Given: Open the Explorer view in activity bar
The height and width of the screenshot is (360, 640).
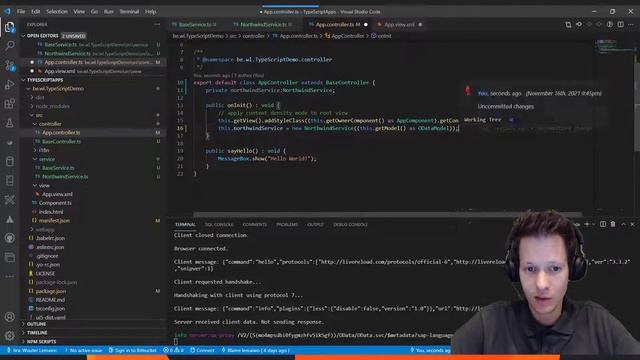Looking at the screenshot, I should 9,27.
